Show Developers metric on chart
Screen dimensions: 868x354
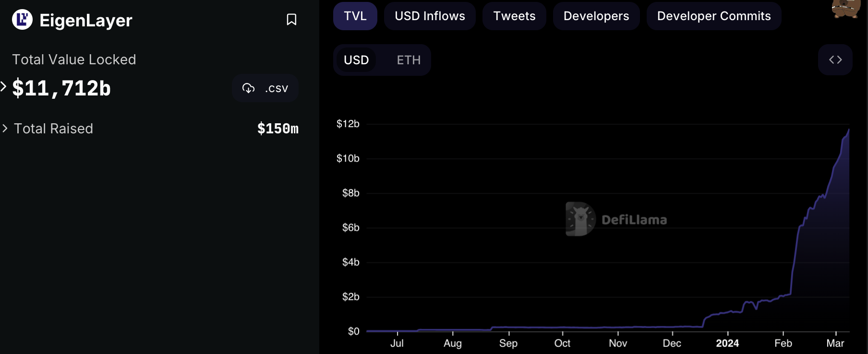coord(596,16)
